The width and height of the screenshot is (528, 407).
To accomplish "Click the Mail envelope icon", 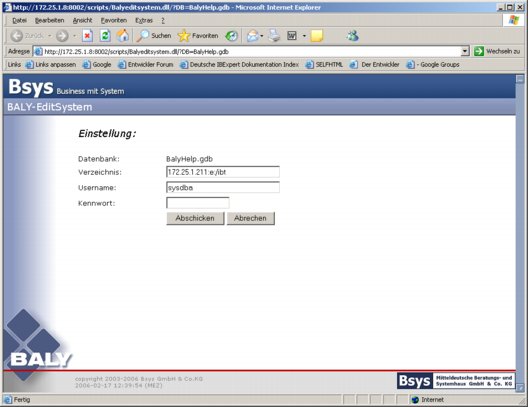I will pos(253,36).
